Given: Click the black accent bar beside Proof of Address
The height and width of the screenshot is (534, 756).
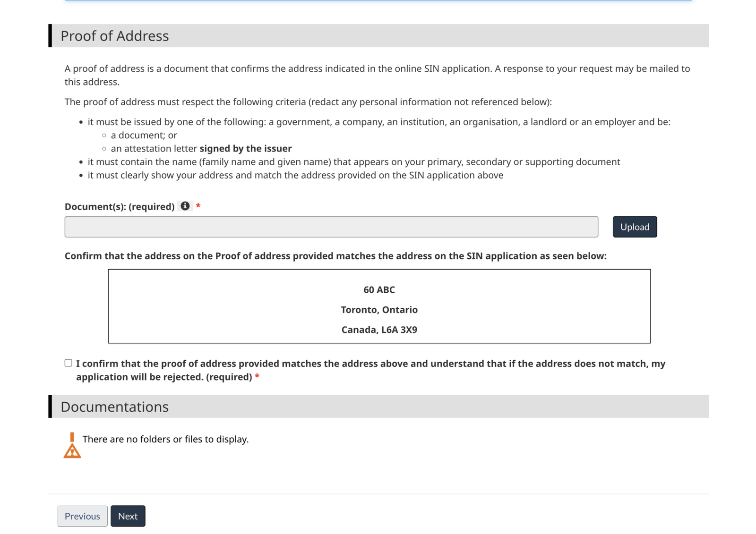Looking at the screenshot, I should point(50,35).
